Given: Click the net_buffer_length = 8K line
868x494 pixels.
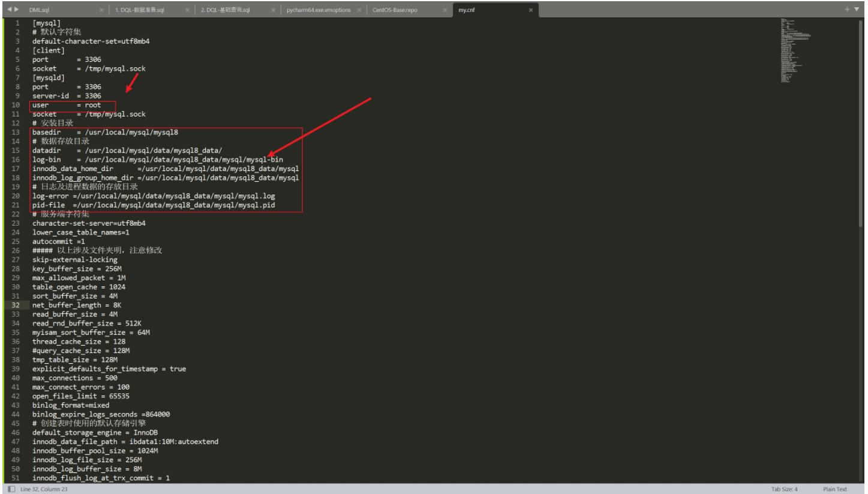Looking at the screenshot, I should pyautogui.click(x=77, y=305).
